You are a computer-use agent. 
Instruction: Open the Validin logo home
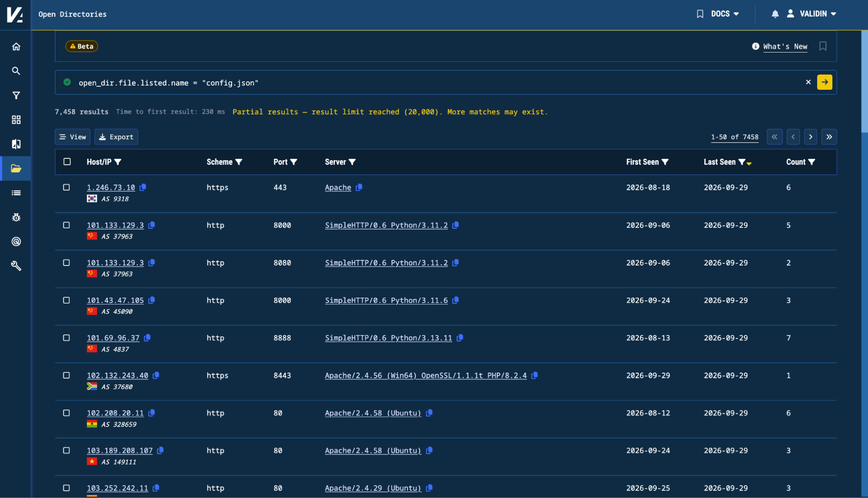(15, 14)
